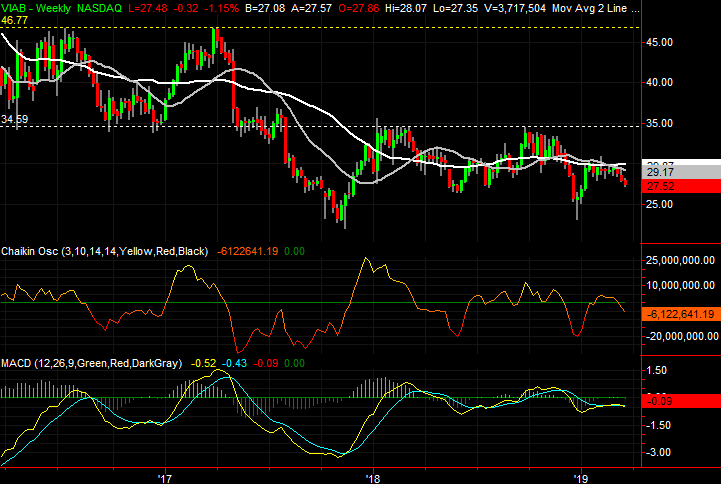Select the MACD (12,26,9) indicator label

point(90,363)
